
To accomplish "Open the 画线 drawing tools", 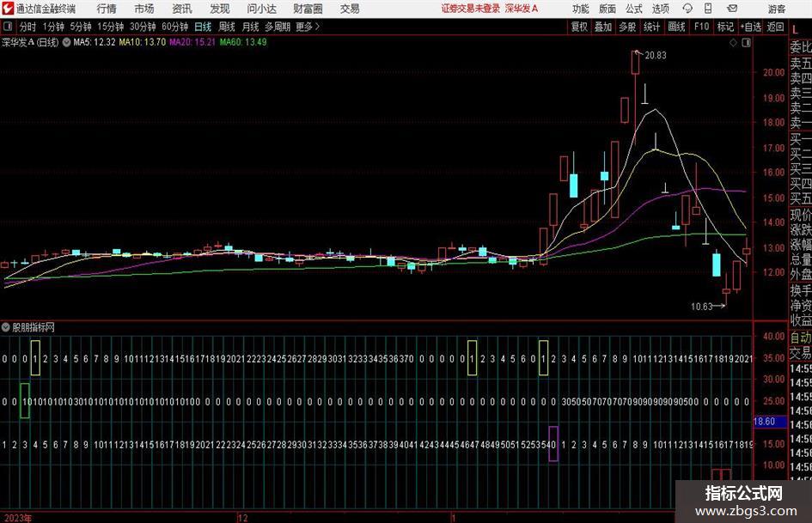I will point(677,27).
